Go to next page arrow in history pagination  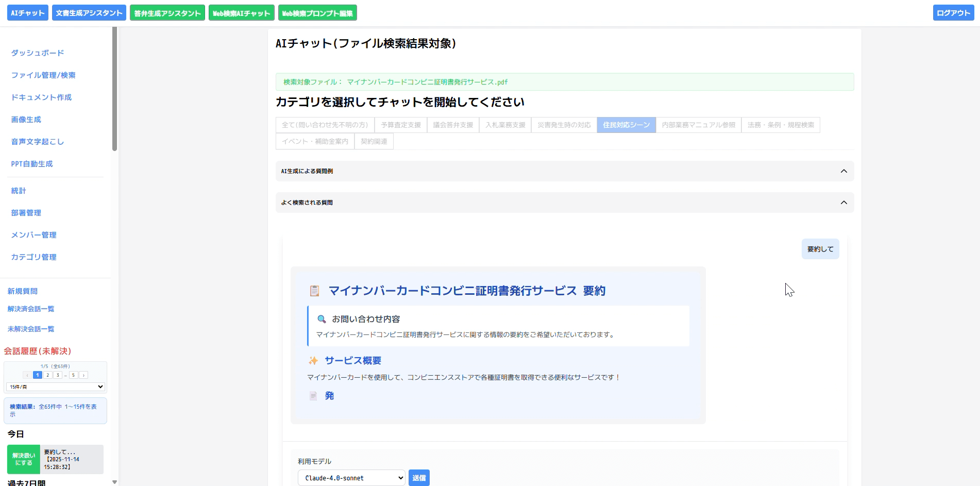pyautogui.click(x=83, y=375)
